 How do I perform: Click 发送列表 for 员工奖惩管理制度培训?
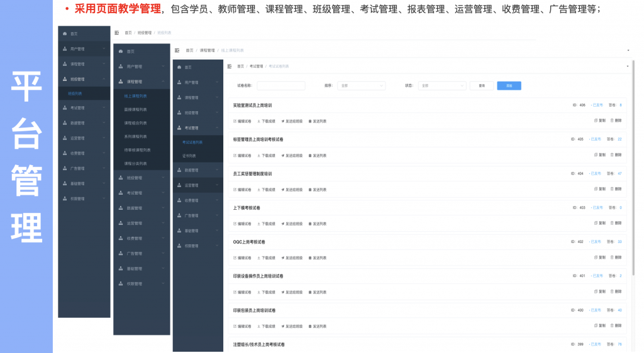click(318, 190)
